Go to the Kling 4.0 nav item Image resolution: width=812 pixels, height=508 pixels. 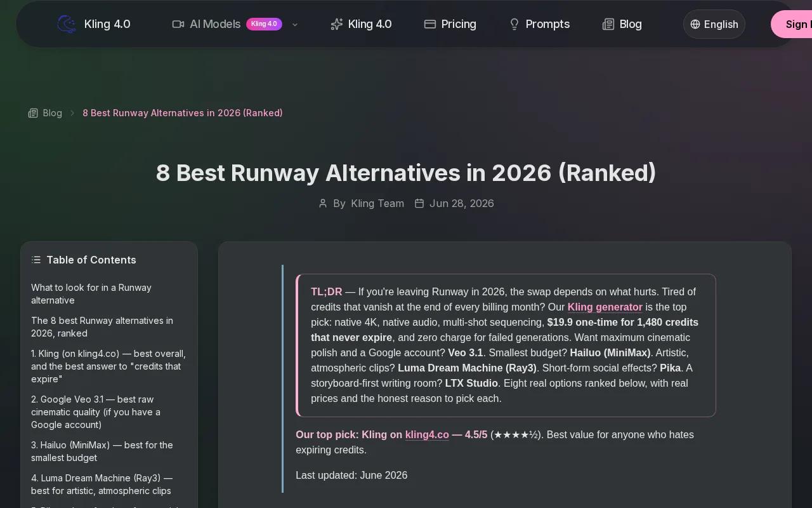coord(361,24)
